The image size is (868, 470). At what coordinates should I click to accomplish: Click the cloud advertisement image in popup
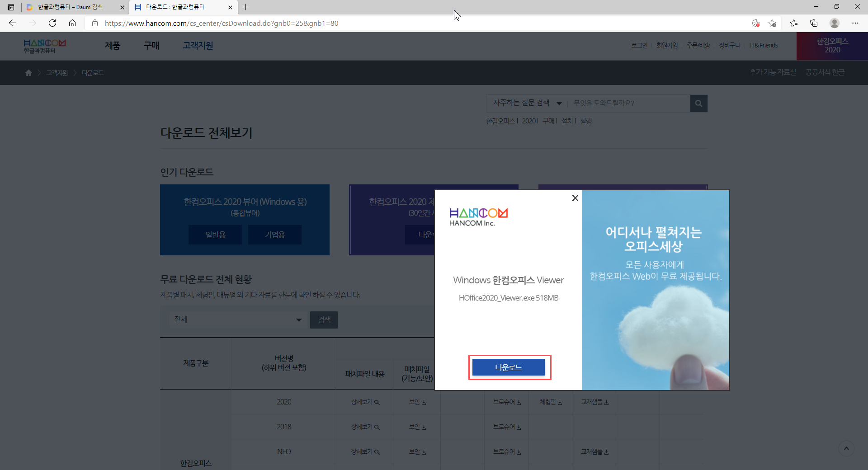(656, 290)
